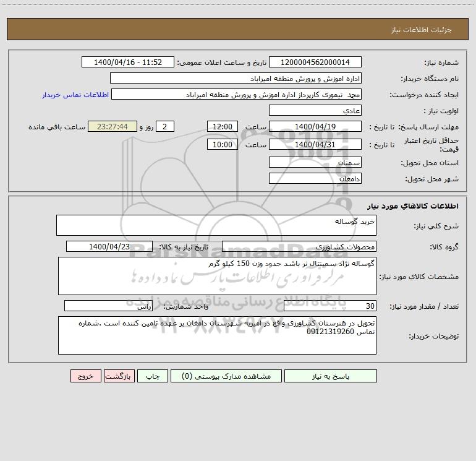
Task: Click the استان محل تحویل label
Action: point(430,163)
